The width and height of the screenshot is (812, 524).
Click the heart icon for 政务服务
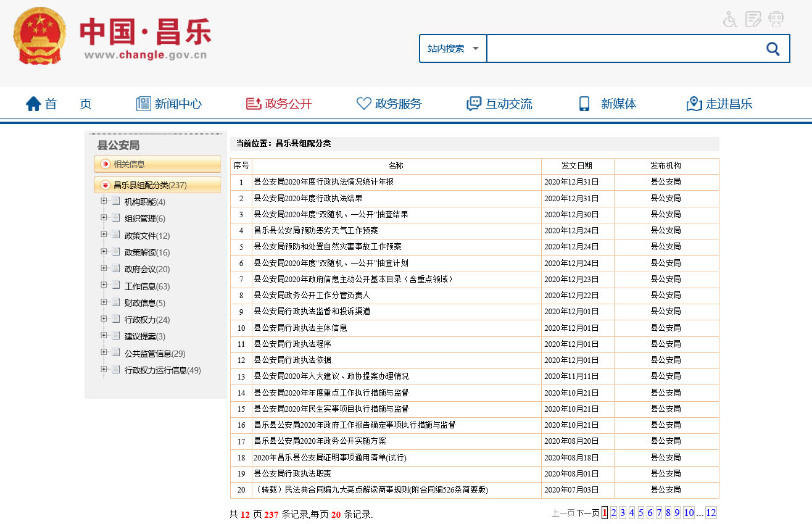tap(364, 104)
